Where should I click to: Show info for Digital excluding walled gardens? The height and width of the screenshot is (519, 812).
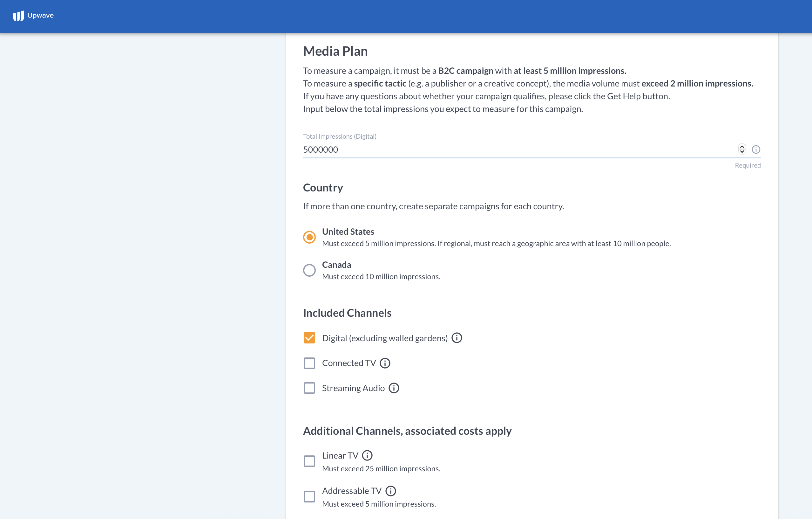pos(457,338)
